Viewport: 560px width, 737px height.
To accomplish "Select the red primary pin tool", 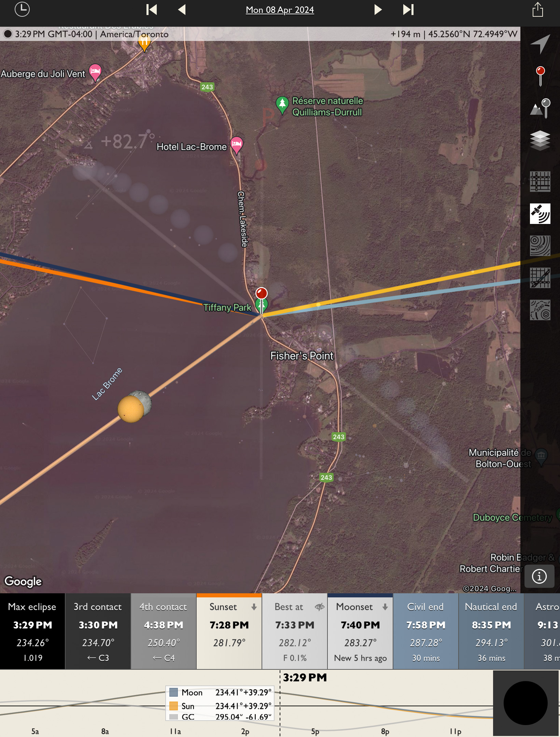I will click(540, 75).
